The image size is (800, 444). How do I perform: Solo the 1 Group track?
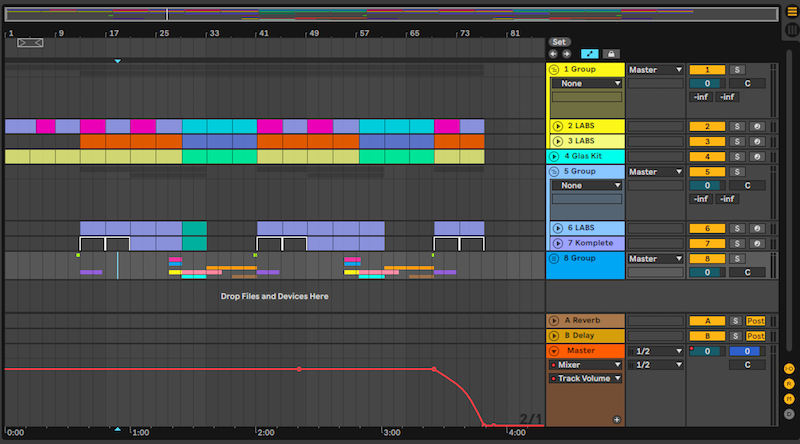tap(737, 70)
